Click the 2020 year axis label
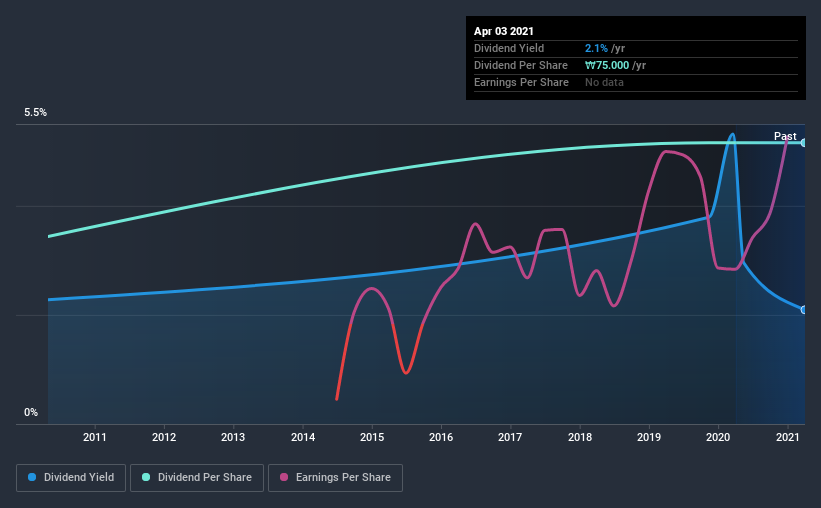821x508 pixels. coord(718,437)
